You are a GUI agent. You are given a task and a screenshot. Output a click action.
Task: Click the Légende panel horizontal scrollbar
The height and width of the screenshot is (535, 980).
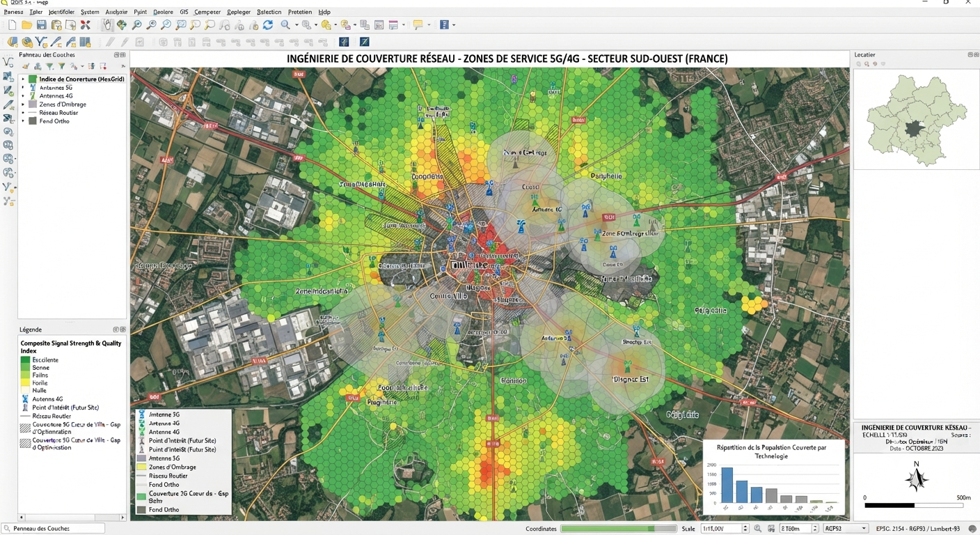72,518
